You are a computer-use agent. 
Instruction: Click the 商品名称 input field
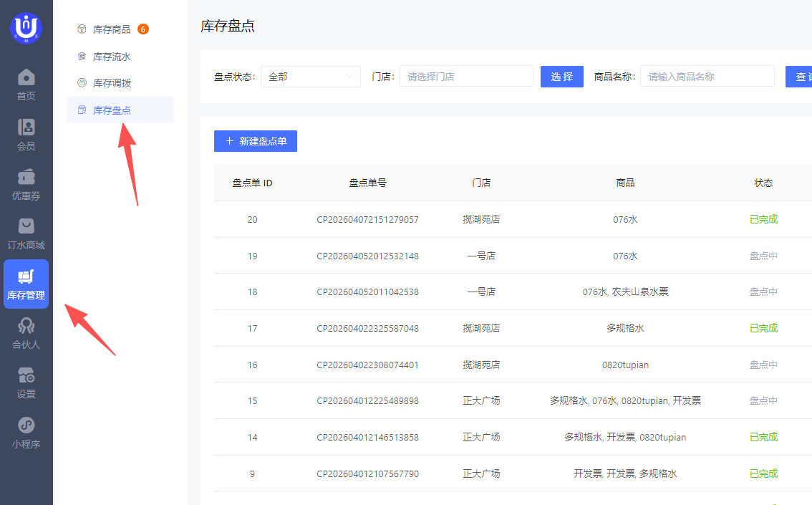point(707,77)
